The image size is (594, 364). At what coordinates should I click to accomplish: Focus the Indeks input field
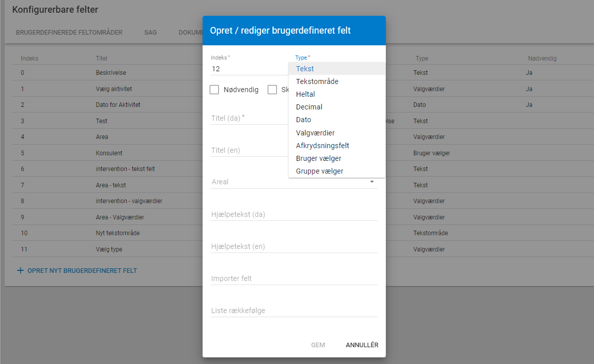(x=249, y=69)
